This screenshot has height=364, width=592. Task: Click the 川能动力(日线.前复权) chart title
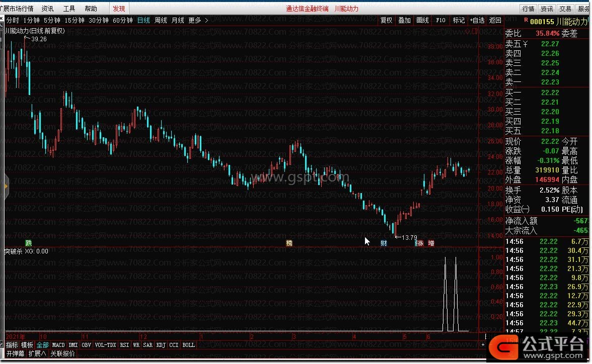coord(35,31)
